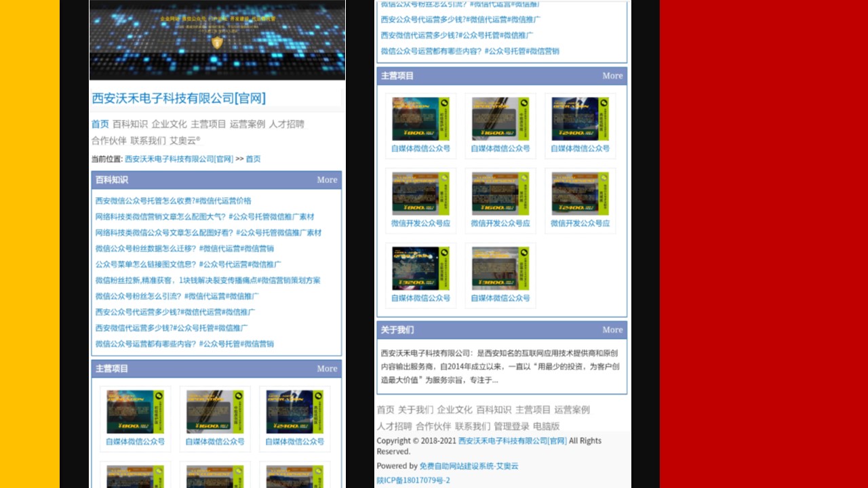The height and width of the screenshot is (488, 868).
Task: Click the digital-grid banner image on the left page
Action: click(x=217, y=40)
